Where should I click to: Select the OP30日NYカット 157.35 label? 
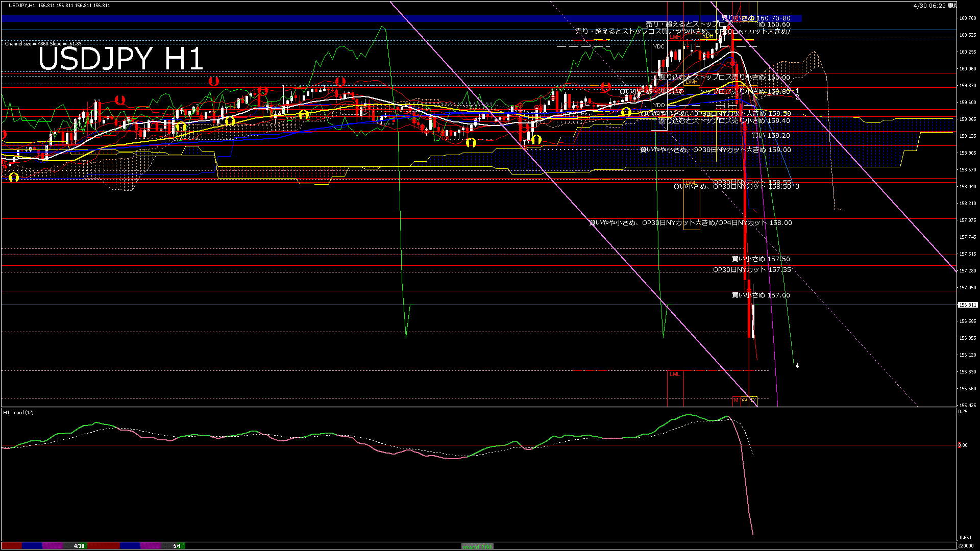[752, 269]
